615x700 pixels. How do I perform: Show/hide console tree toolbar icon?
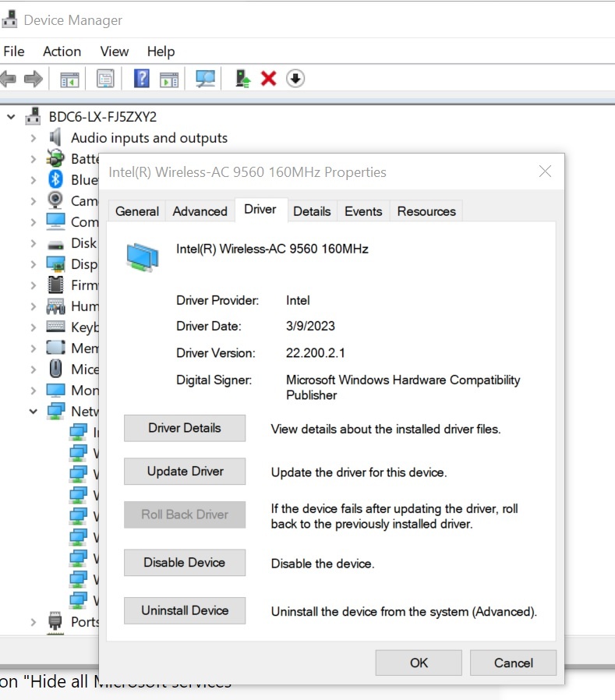(x=69, y=80)
